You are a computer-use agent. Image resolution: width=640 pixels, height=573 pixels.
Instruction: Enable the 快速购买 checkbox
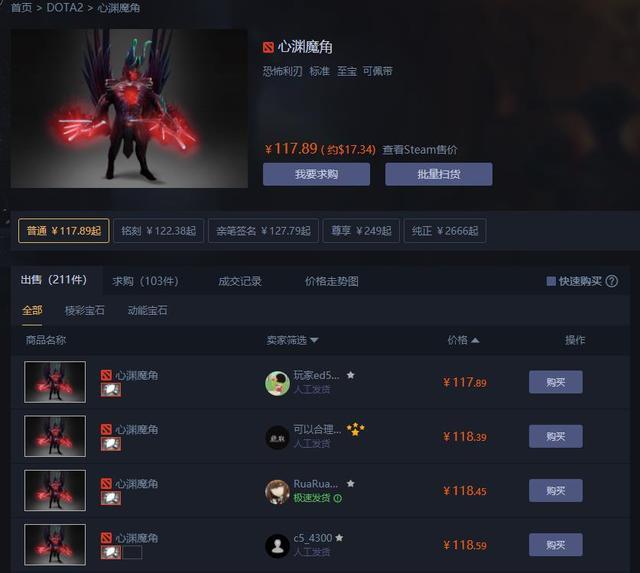click(x=551, y=281)
